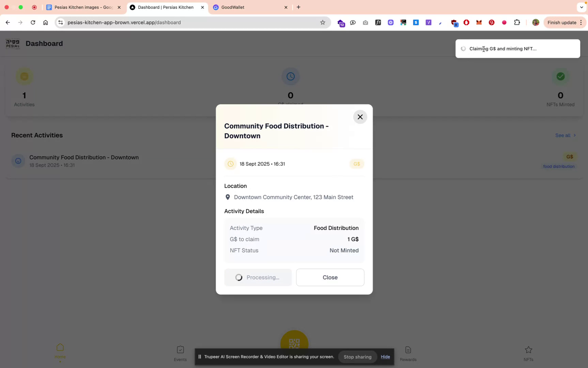The height and width of the screenshot is (368, 588).
Task: Open the MetaMask fox extension
Action: [479, 22]
